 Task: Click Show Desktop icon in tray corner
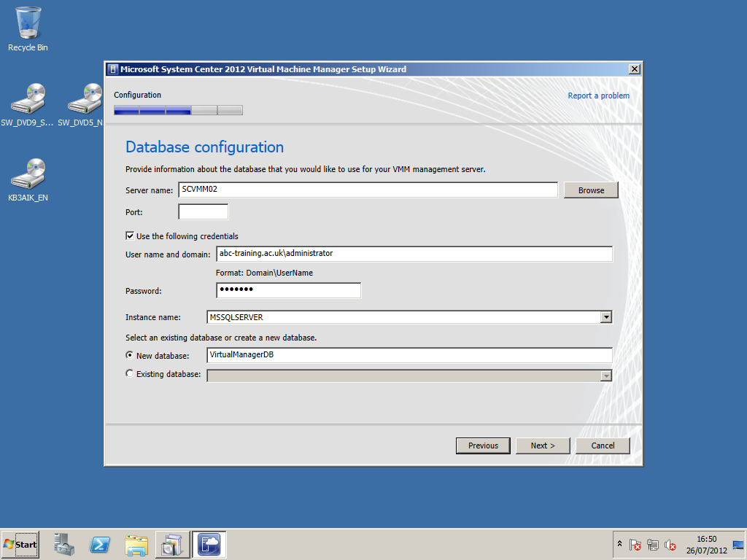738,544
